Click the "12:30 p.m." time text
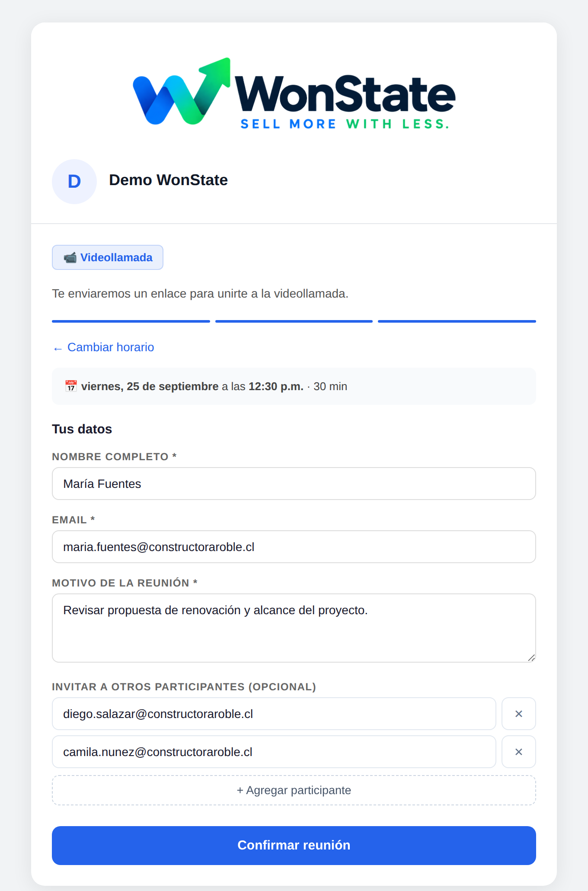588x891 pixels. pos(276,386)
